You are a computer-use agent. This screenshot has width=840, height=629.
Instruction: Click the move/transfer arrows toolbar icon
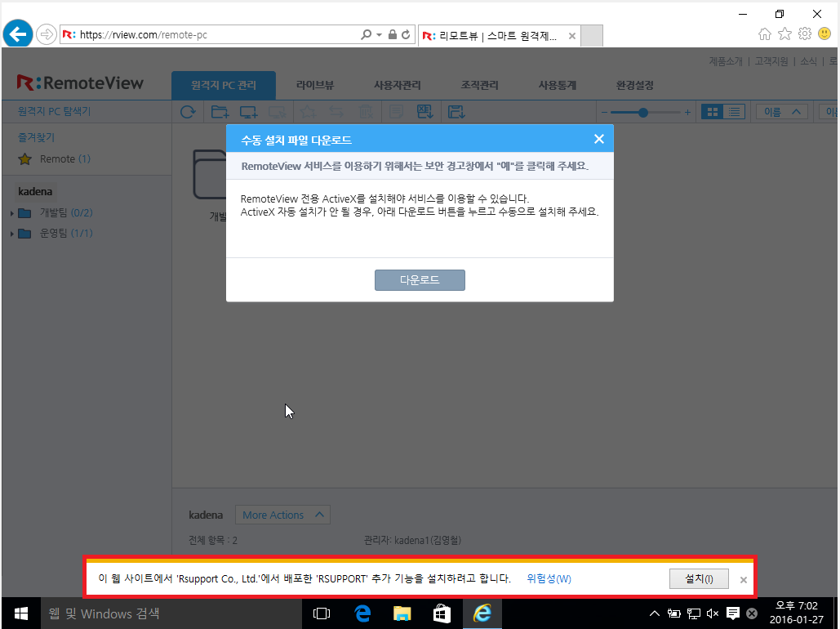[336, 112]
